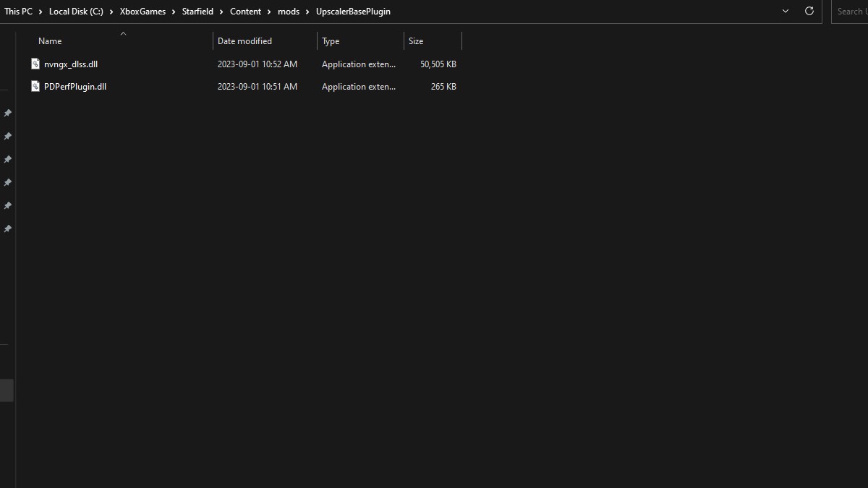Viewport: 868px width, 488px height.
Task: Select the nvngx_dlss.dll file
Action: pyautogui.click(x=72, y=64)
